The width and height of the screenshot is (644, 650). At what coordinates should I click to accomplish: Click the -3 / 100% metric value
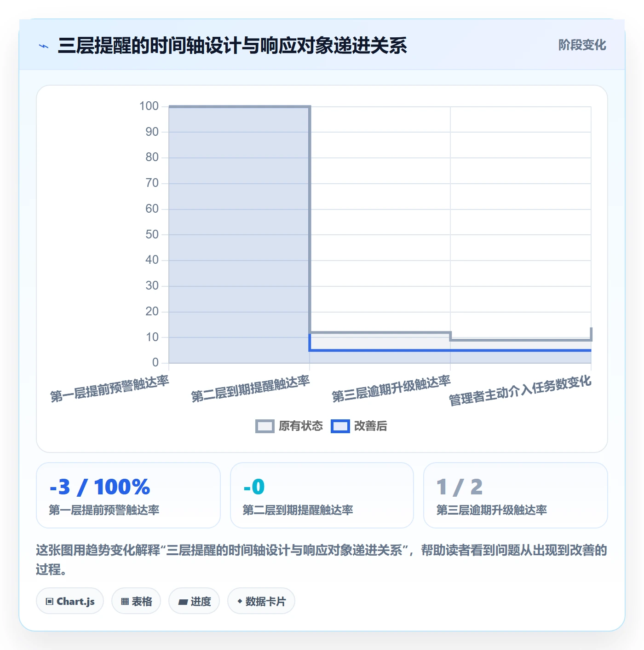click(x=100, y=487)
